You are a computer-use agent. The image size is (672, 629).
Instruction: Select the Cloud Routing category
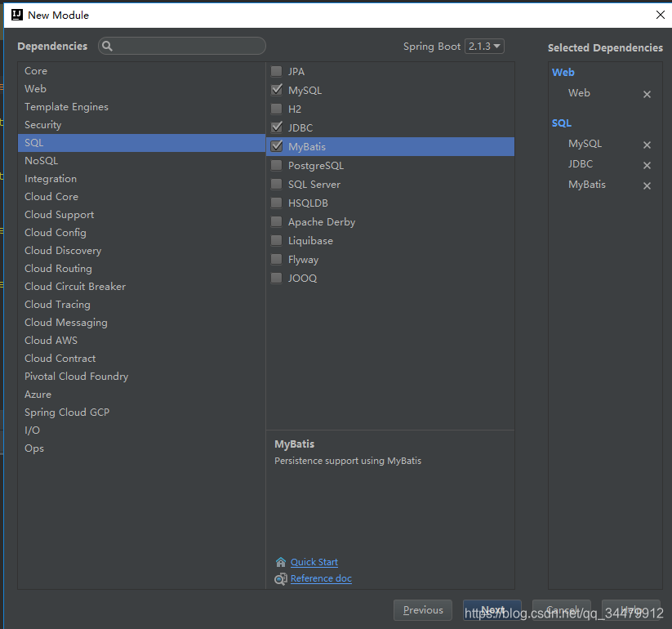[141, 269]
